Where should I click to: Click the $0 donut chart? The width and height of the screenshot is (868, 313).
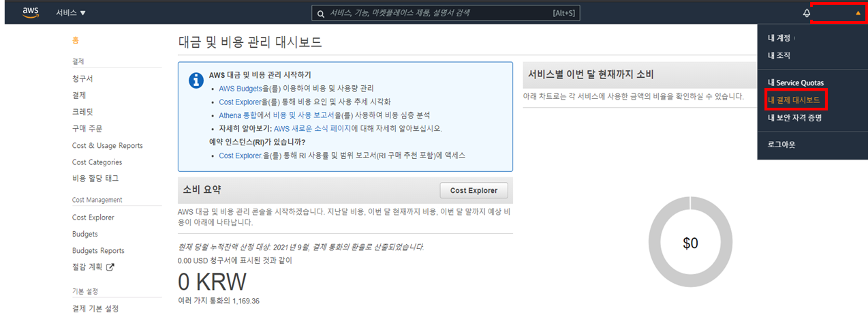690,243
